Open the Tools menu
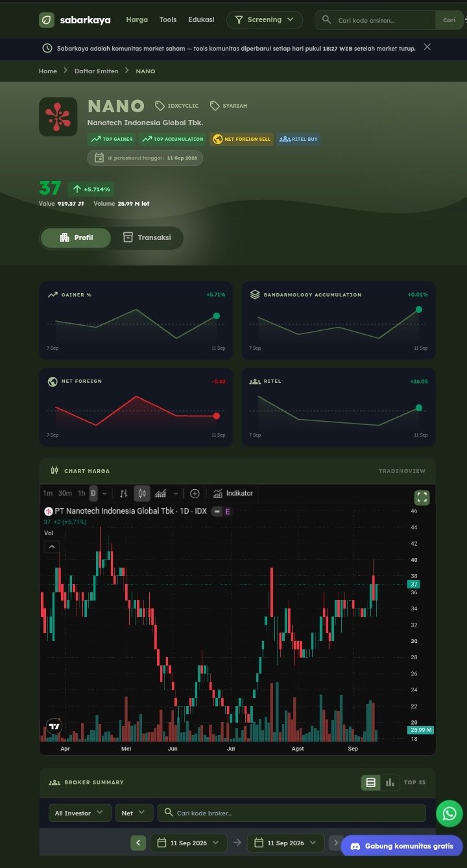Viewport: 467px width, 868px height. (168, 19)
